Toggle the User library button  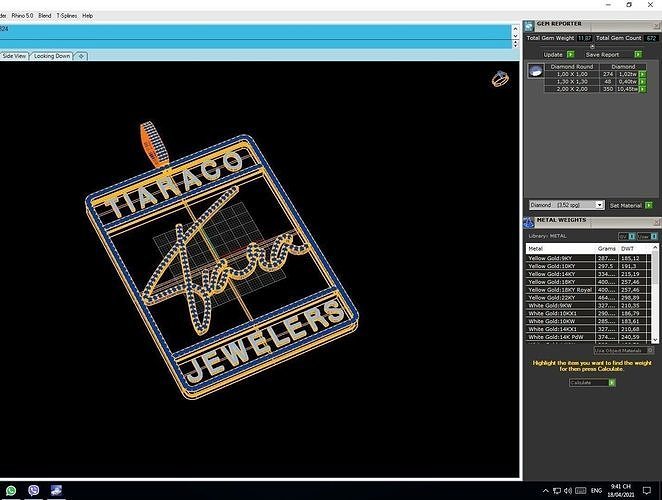click(x=647, y=236)
